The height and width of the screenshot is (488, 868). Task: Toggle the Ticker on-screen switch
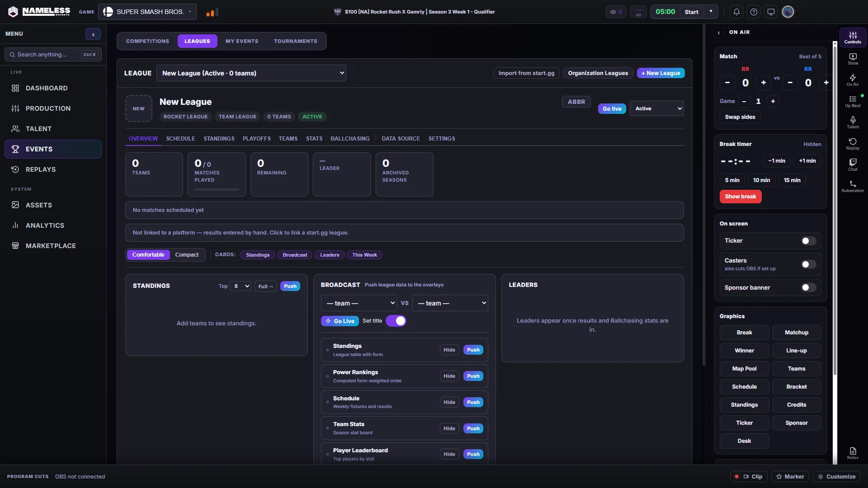[809, 241]
